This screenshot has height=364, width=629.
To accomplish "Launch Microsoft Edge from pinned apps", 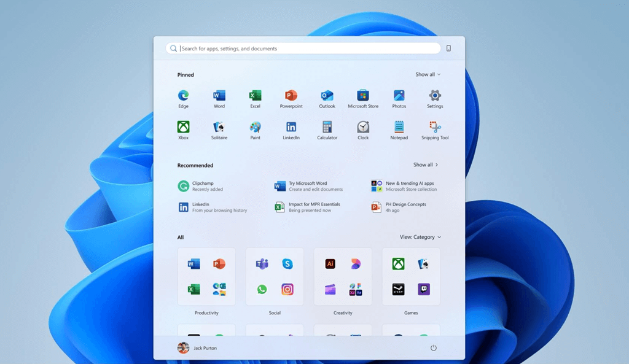I will pos(182,96).
